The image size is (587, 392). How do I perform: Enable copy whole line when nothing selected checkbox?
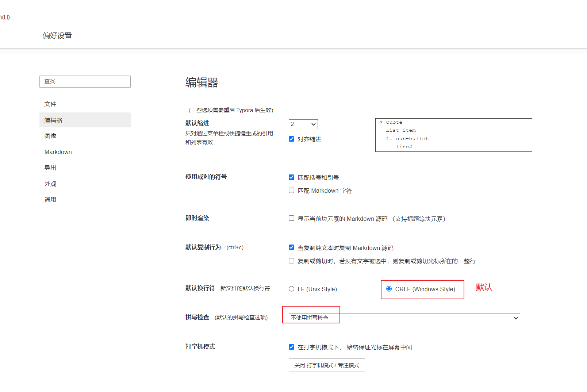pos(291,261)
